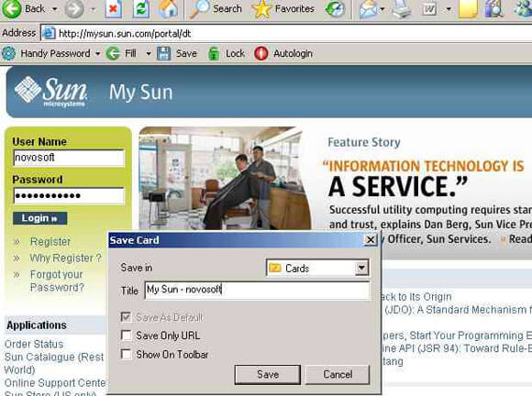Open the Order Status link
Screen dimensions: 532x396
tap(34, 344)
